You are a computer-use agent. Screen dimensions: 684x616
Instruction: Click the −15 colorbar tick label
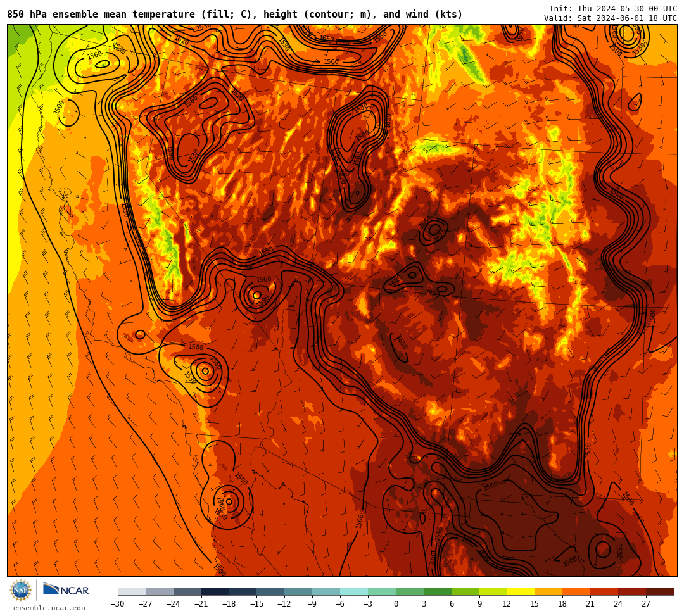click(257, 604)
